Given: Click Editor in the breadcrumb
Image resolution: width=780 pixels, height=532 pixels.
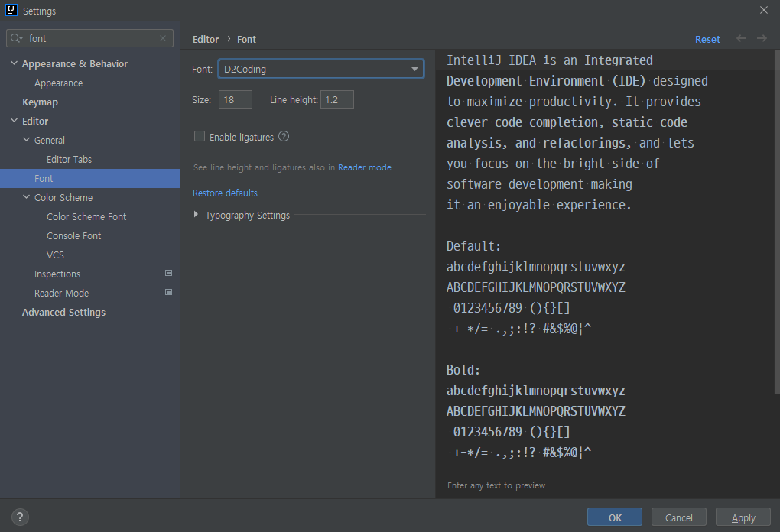Looking at the screenshot, I should [x=206, y=39].
